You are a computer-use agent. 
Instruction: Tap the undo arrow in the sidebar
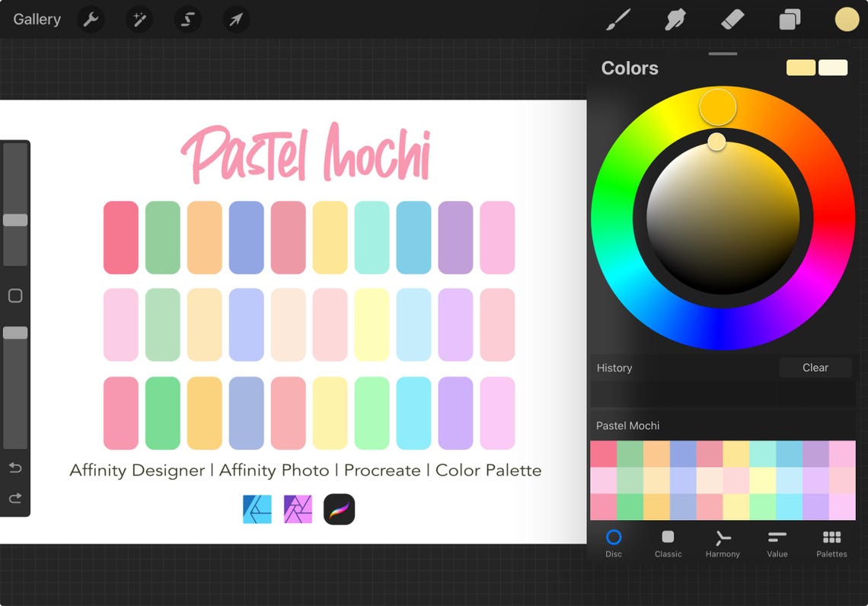pyautogui.click(x=15, y=468)
